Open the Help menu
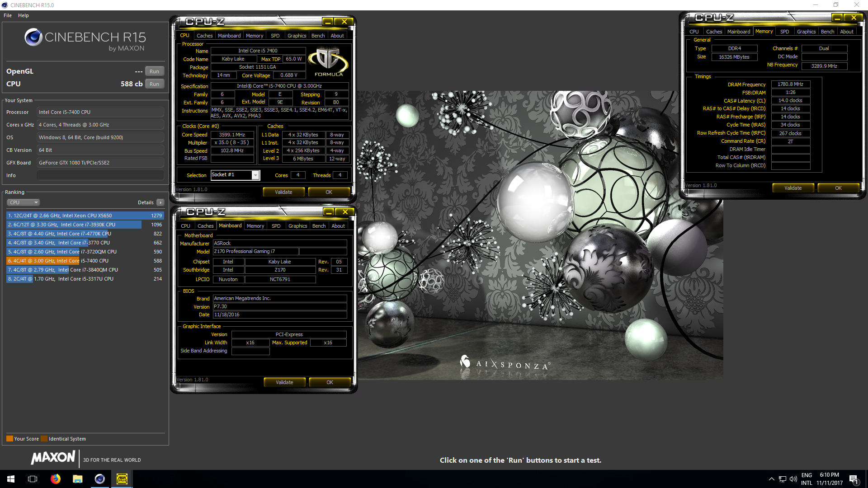This screenshot has height=488, width=868. [x=24, y=15]
